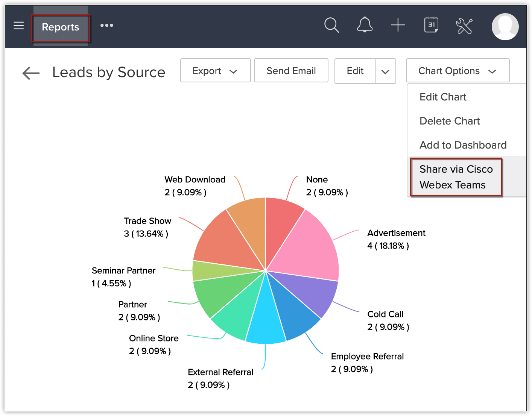
Task: Click the user profile avatar
Action: coord(505,27)
